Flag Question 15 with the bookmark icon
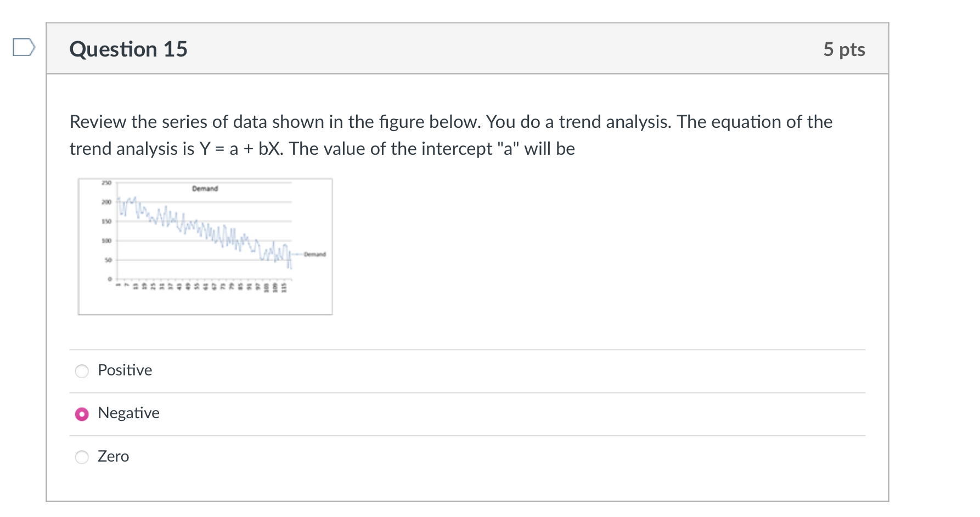980x517 pixels. (24, 47)
